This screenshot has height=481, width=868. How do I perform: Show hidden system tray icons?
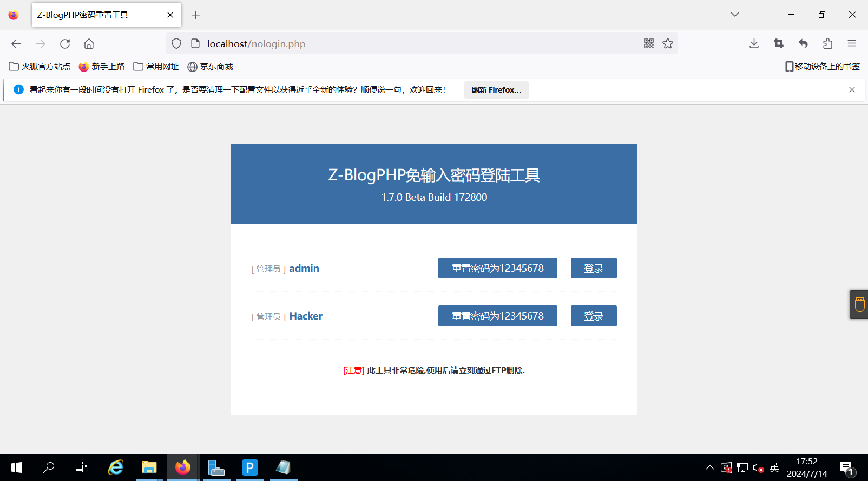(709, 467)
